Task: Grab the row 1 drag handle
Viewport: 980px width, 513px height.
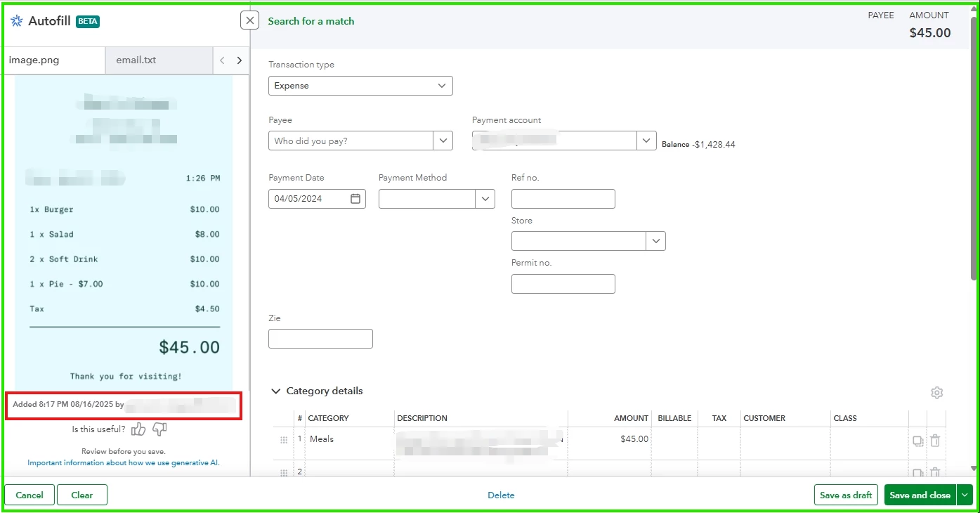Action: click(284, 440)
